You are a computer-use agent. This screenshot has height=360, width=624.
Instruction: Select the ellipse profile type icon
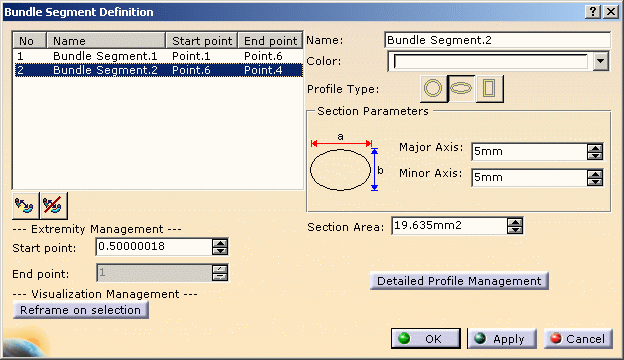click(461, 88)
